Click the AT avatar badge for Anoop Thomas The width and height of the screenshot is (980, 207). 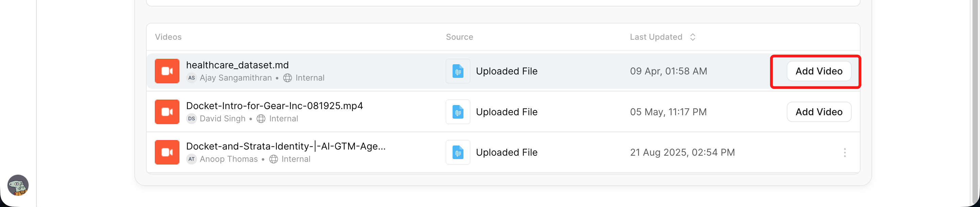pos(191,159)
